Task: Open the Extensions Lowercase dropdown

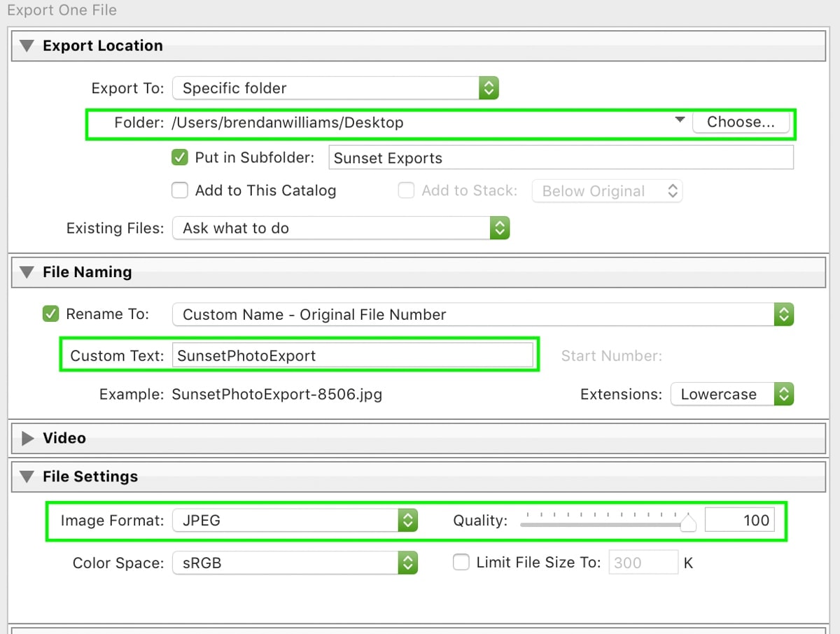Action: coord(732,394)
